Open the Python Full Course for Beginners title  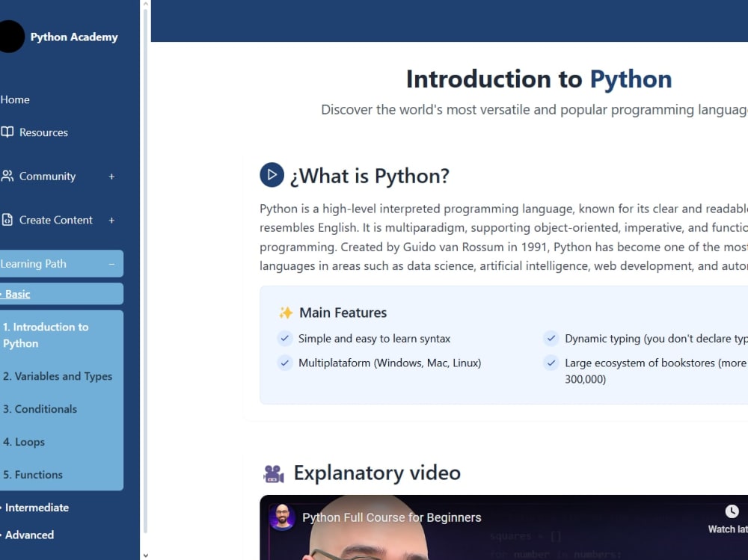point(392,517)
